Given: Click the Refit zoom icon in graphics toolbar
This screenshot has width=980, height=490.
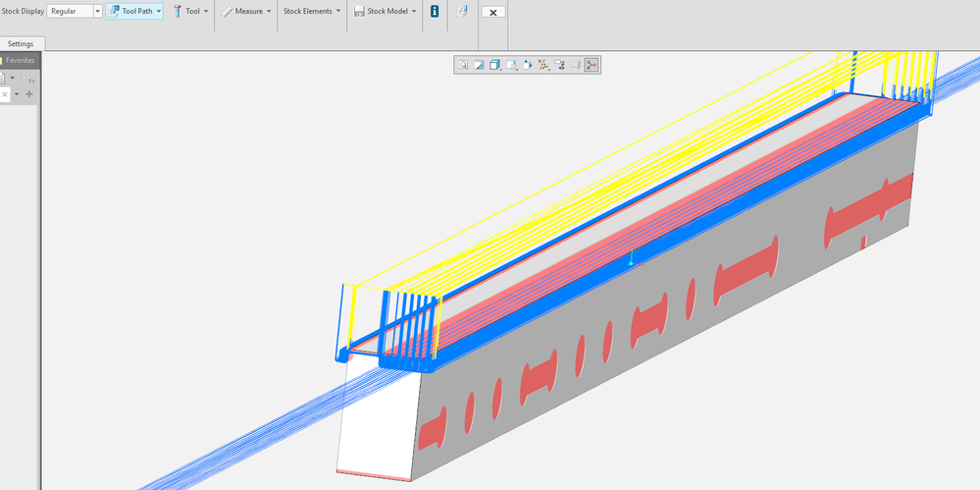Looking at the screenshot, I should (x=463, y=65).
